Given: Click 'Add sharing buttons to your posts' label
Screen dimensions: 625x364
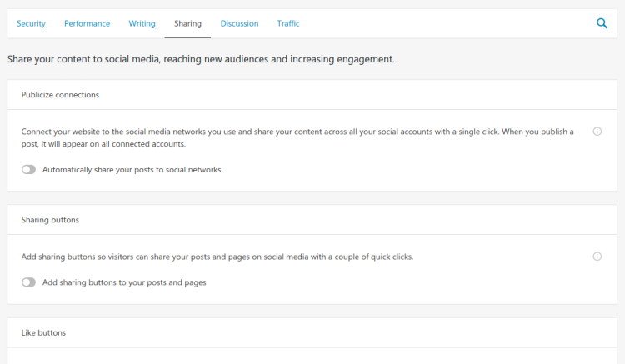Looking at the screenshot, I should click(x=124, y=282).
